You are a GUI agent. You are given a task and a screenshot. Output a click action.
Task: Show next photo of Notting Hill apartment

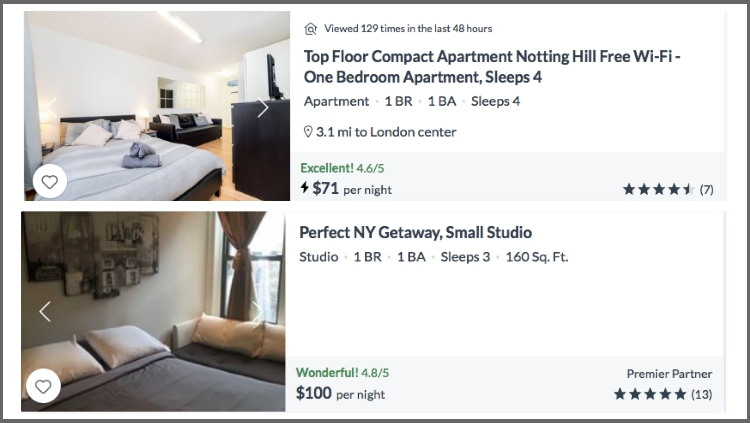pyautogui.click(x=263, y=108)
